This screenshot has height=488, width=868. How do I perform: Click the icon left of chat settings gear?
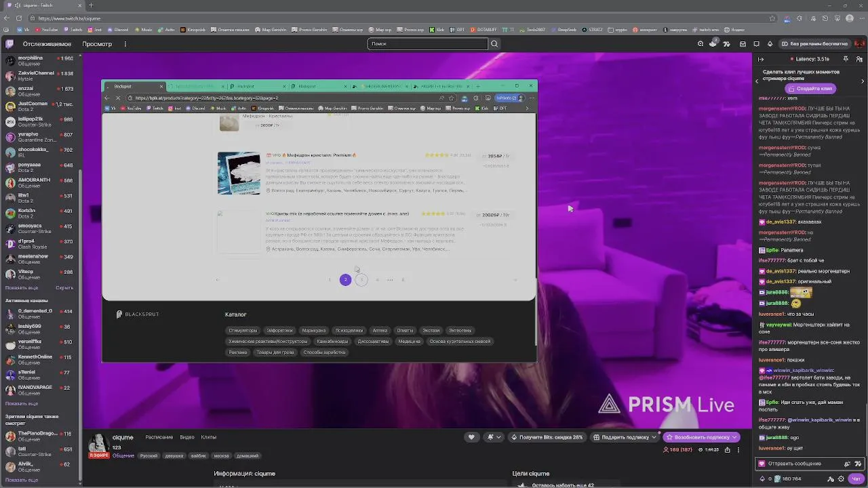pyautogui.click(x=831, y=479)
